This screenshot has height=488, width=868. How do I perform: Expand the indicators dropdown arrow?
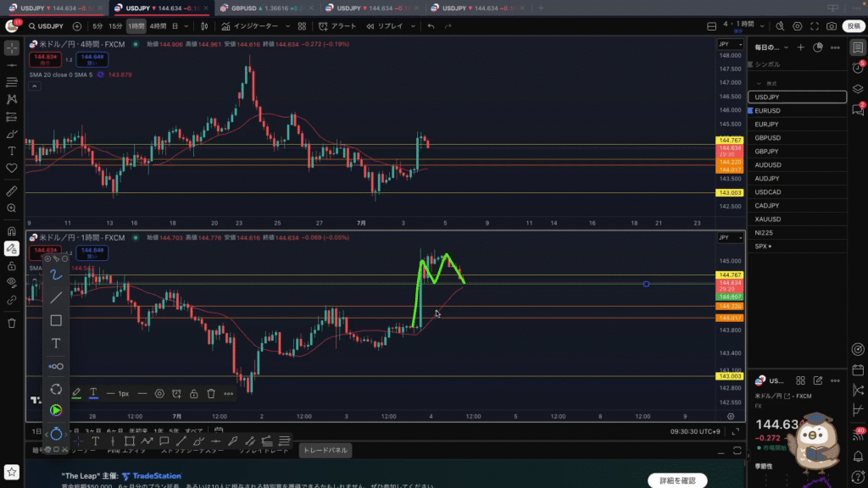pos(287,26)
